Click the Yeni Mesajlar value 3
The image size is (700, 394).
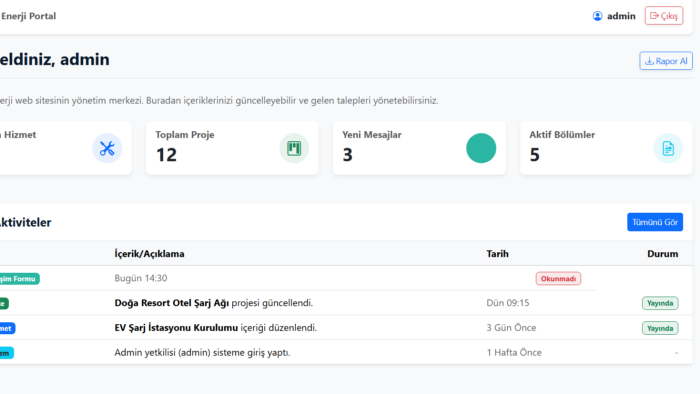[x=347, y=155]
